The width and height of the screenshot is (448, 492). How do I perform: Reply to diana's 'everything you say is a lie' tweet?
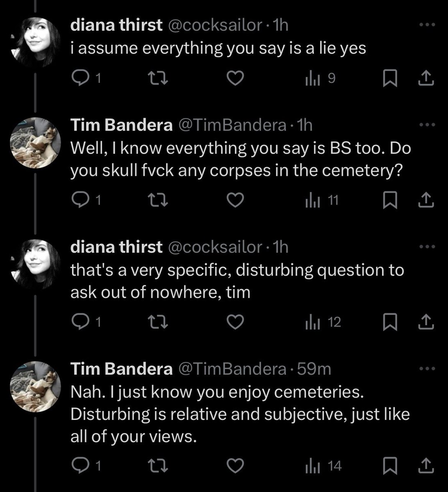point(86,78)
